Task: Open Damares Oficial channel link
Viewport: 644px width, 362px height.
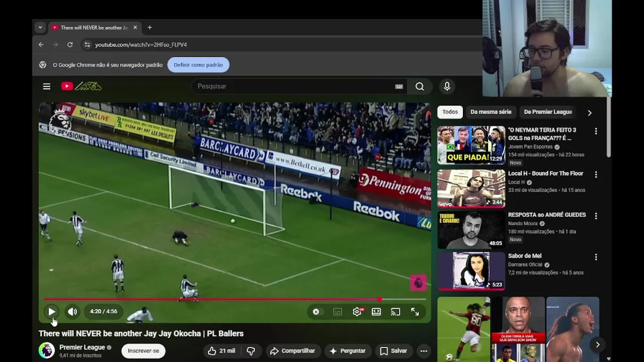Action: [x=525, y=264]
